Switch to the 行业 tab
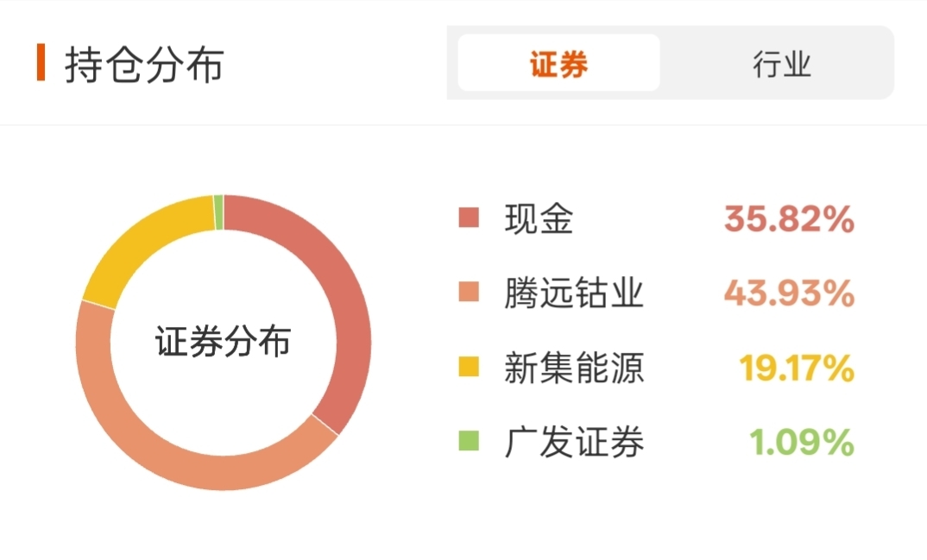927x560 pixels. click(781, 63)
